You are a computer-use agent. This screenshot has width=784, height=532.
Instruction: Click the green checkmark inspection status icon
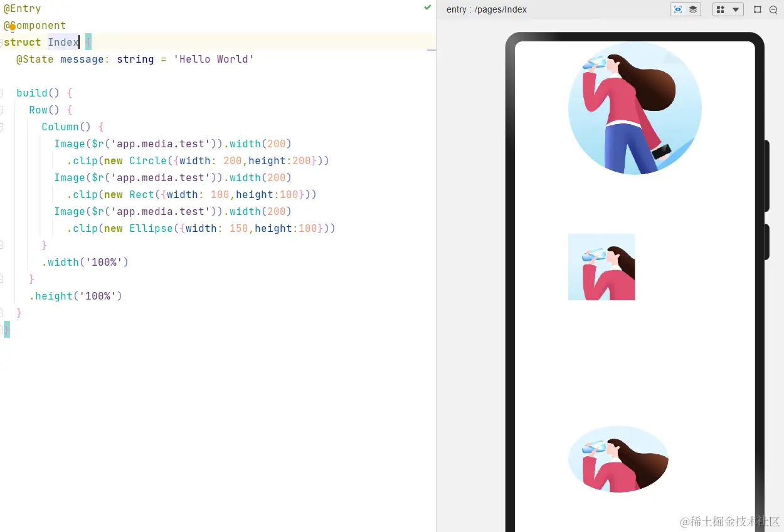coord(428,8)
